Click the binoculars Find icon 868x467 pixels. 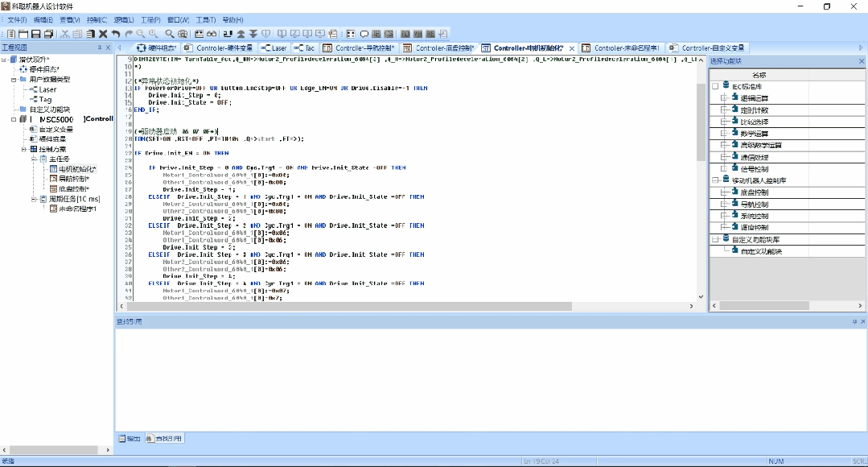(x=212, y=34)
